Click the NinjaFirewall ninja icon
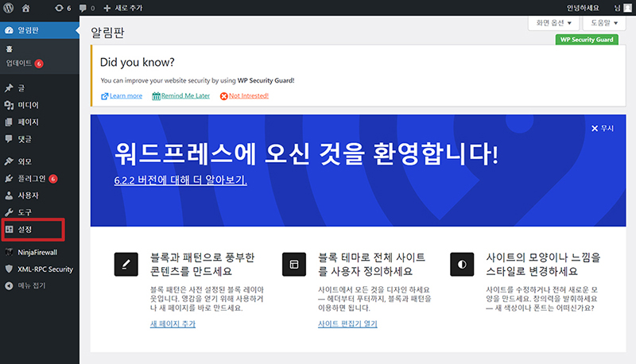The width and height of the screenshot is (636, 364). click(9, 252)
